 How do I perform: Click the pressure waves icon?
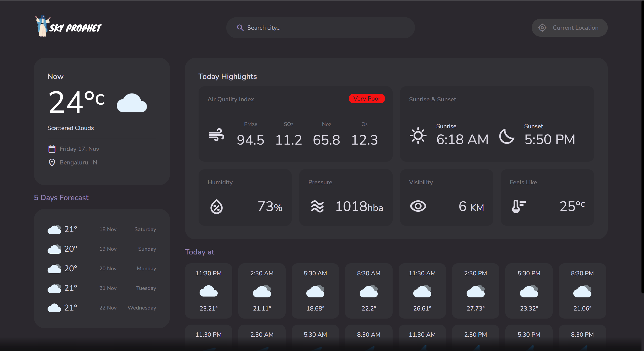(x=317, y=207)
